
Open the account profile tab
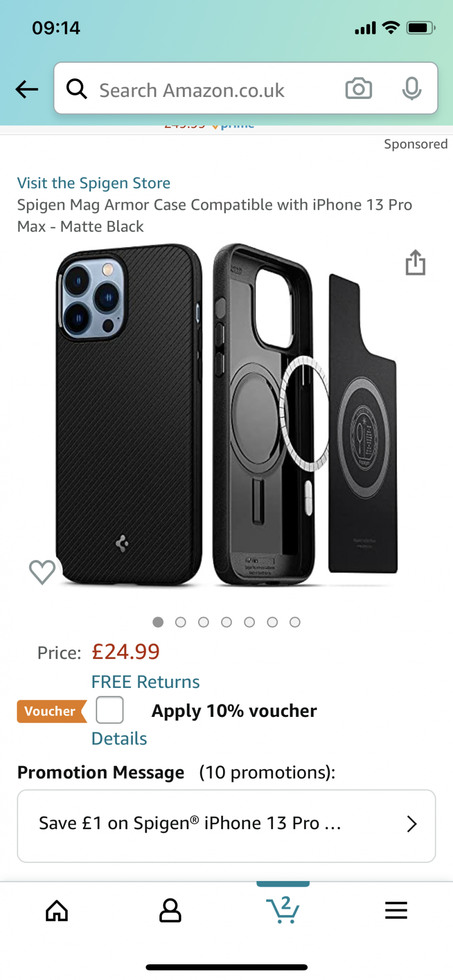170,911
